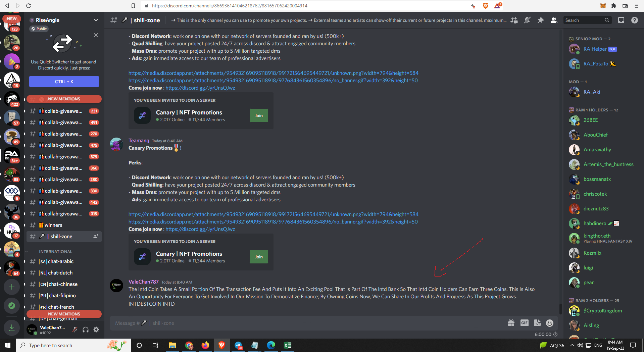Viewport: 644px width, 352px height.
Task: Toggle deafen headphones in user panel
Action: 86,330
